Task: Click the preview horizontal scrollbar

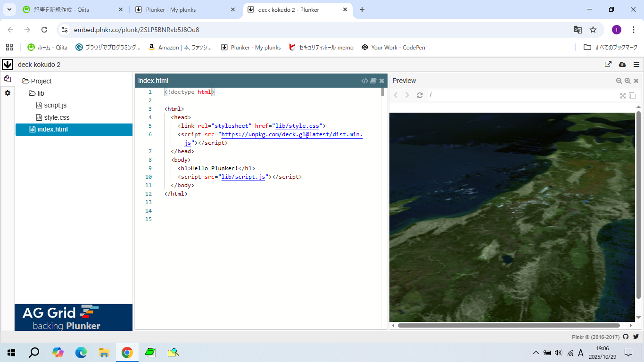Action: (508, 325)
